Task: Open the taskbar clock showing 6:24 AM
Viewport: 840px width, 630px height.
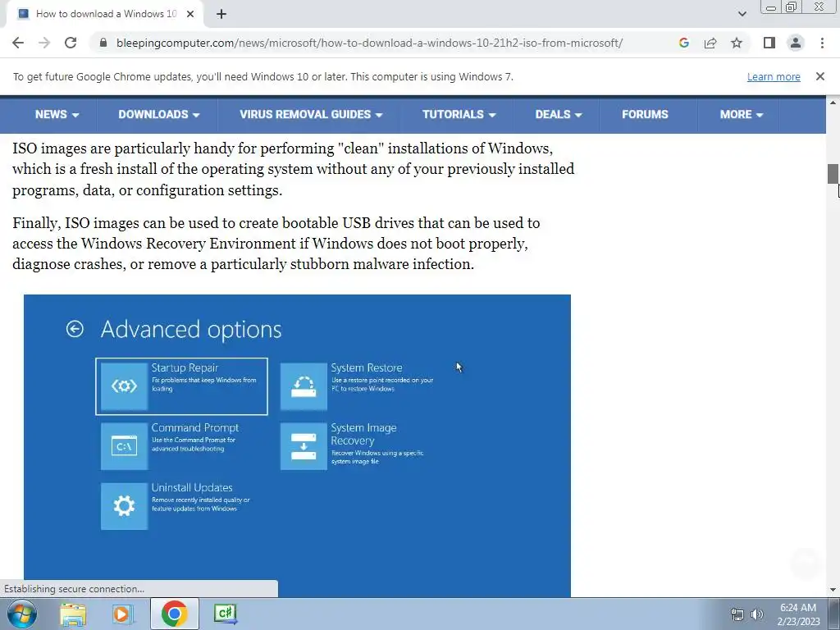Action: (x=798, y=614)
